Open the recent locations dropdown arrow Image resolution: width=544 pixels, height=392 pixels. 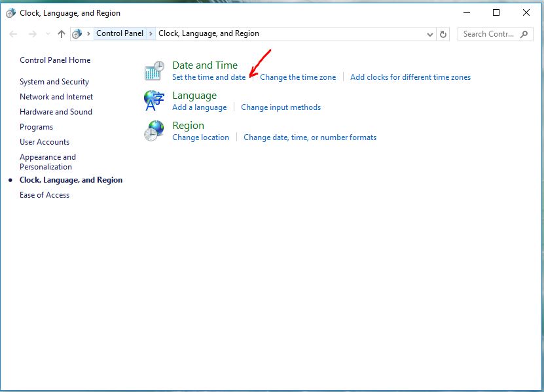(x=46, y=34)
